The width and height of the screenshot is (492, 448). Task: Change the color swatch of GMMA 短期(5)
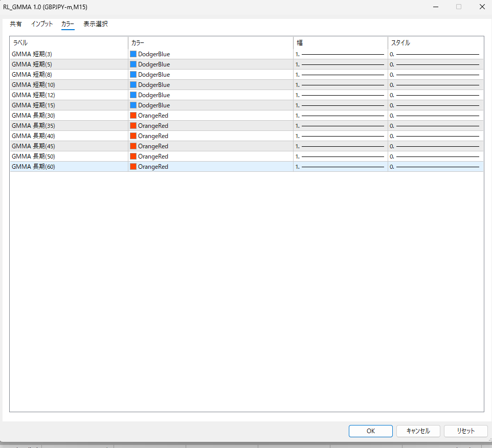coord(133,64)
